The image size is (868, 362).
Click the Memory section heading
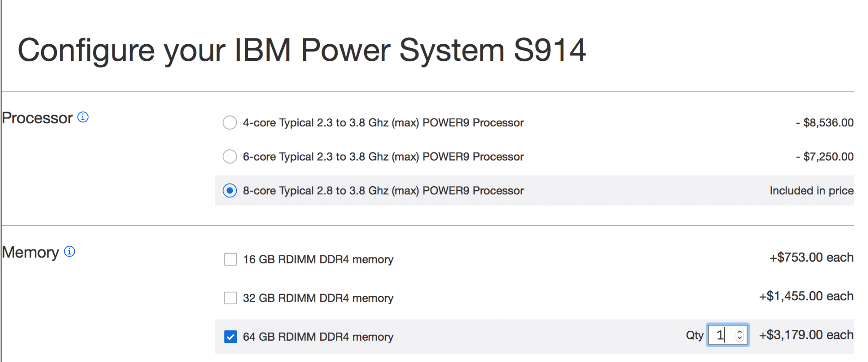pos(30,253)
